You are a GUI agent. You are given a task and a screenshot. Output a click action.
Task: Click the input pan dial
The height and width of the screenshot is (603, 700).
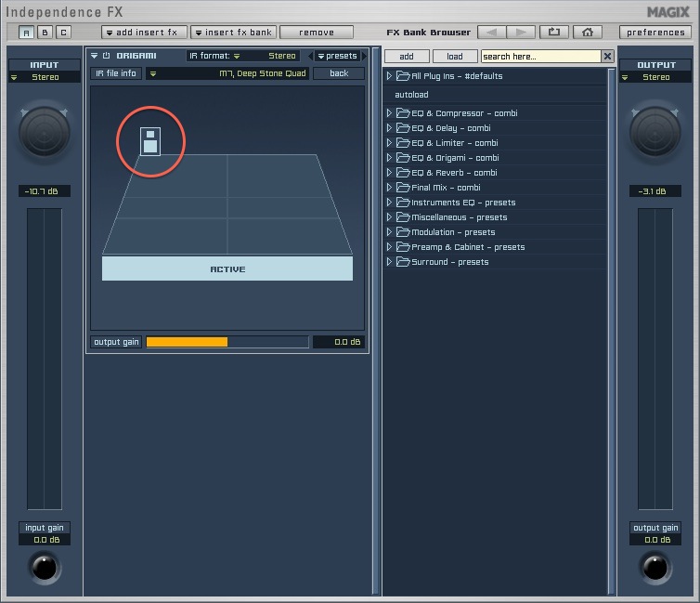[x=45, y=132]
